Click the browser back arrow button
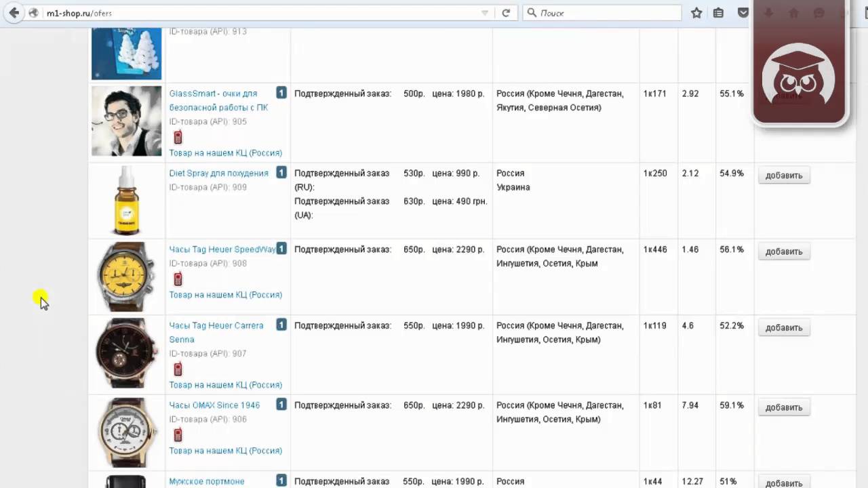868x488 pixels. pyautogui.click(x=14, y=13)
